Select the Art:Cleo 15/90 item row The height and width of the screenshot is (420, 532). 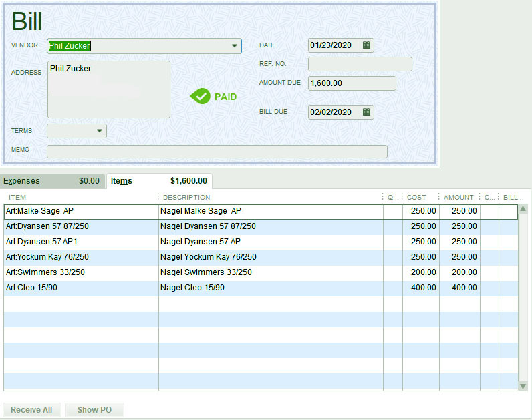(x=80, y=288)
